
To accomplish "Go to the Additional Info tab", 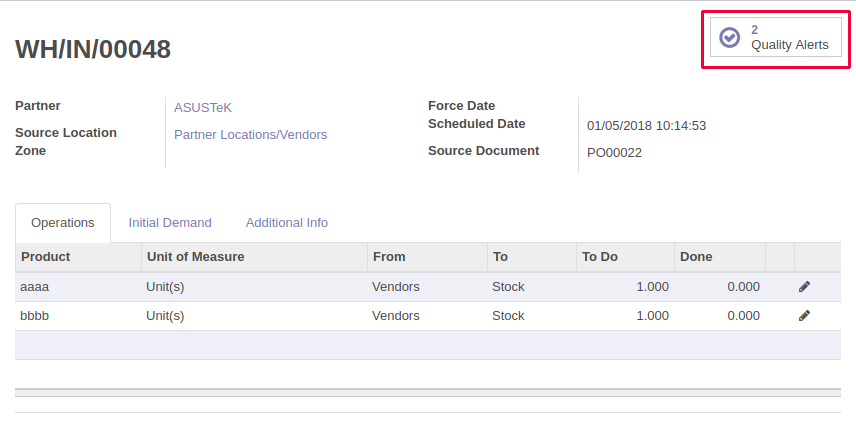I will point(287,223).
